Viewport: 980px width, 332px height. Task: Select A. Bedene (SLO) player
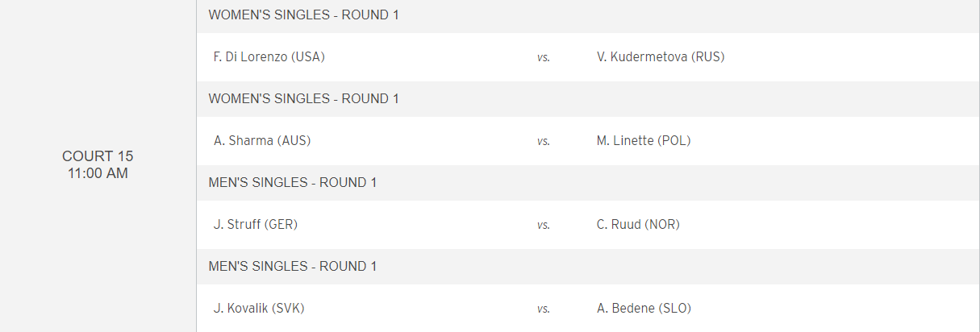(644, 309)
